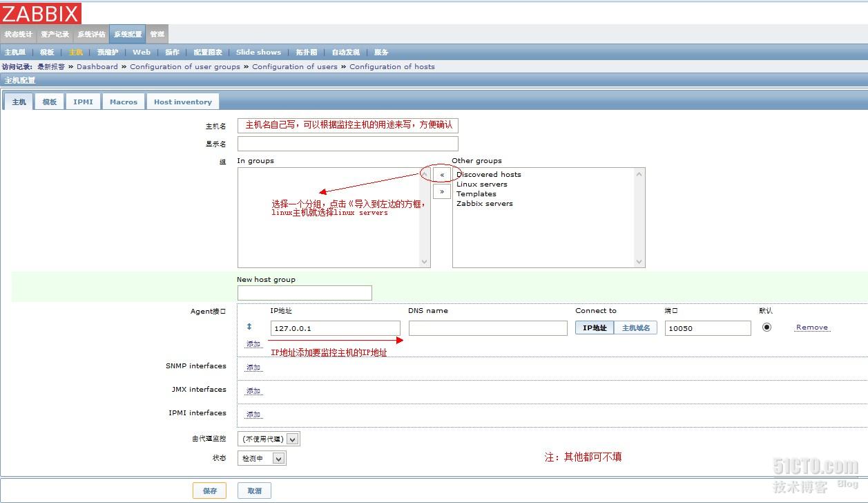
Task: Go to 配置图表 submenu
Action: [208, 52]
